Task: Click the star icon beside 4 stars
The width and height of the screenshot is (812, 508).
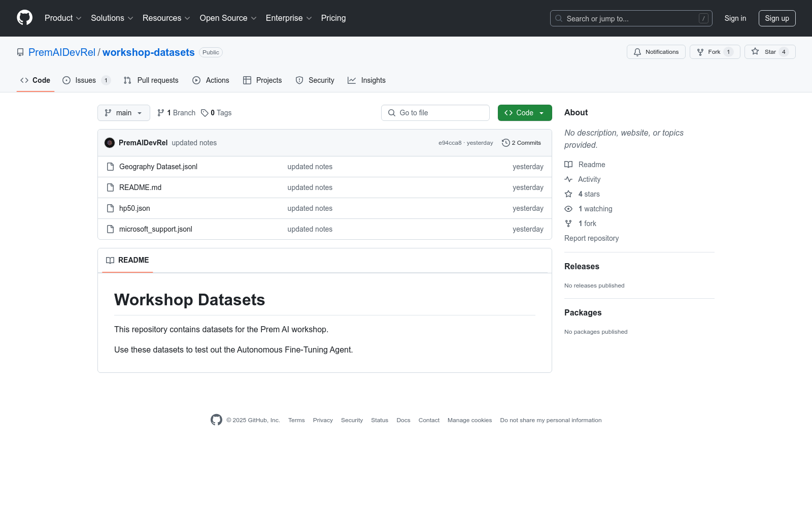Action: tap(568, 194)
